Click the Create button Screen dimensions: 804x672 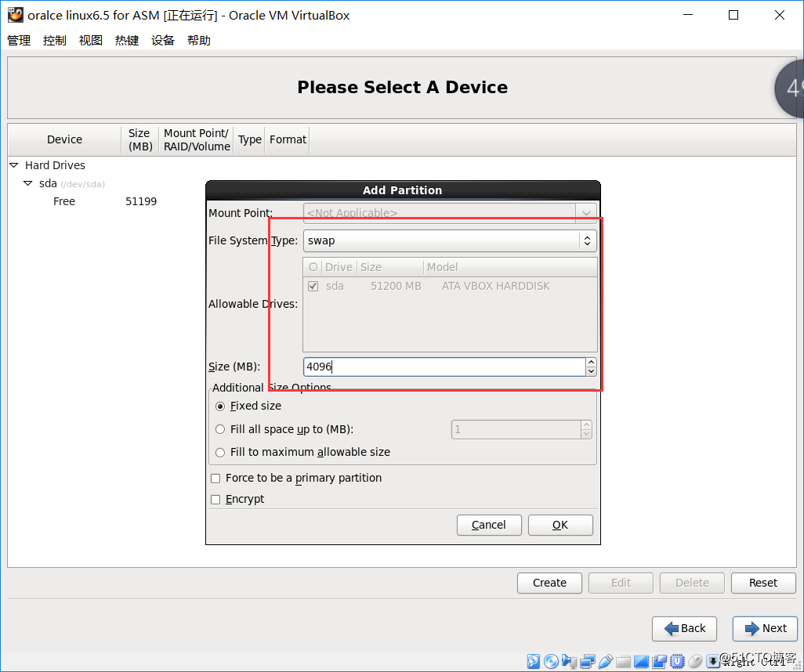549,583
